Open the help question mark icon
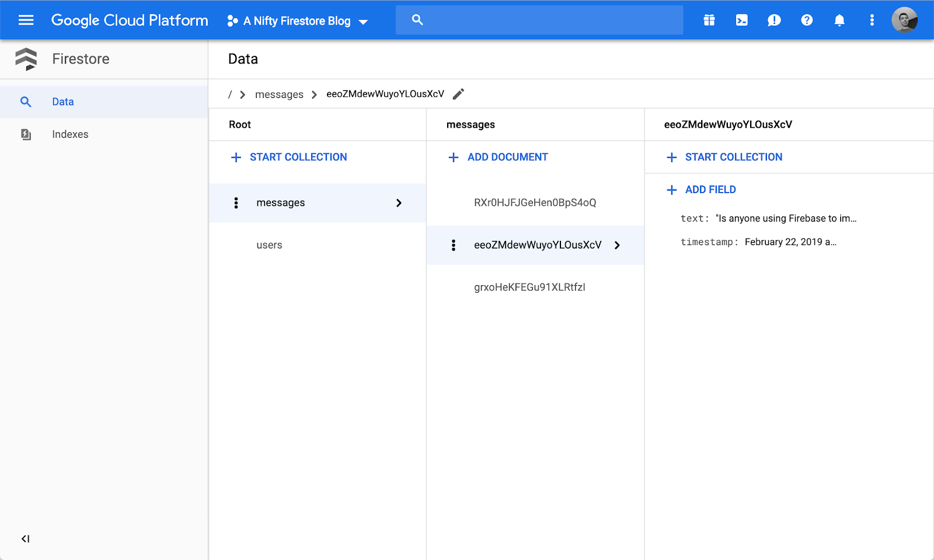 807,20
